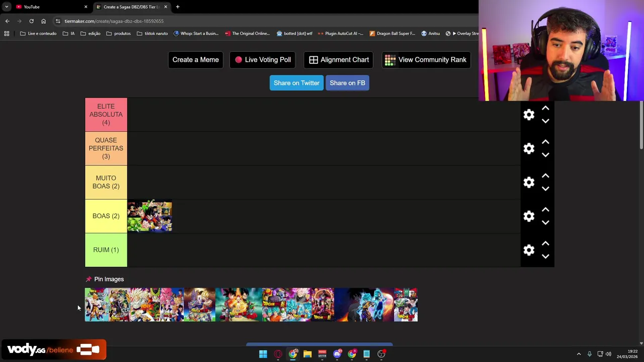Move ELITE ABSOLUTA row up with its arrow
644x362 pixels.
tap(545, 108)
